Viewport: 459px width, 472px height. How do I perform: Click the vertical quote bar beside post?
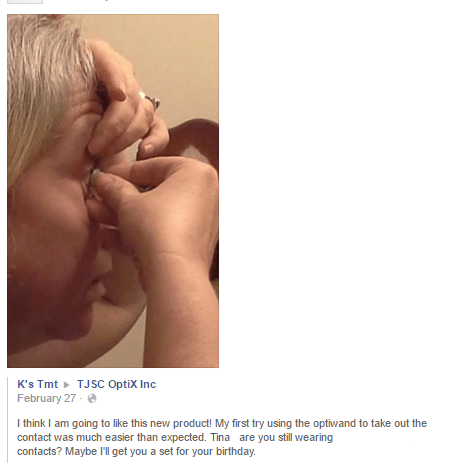point(7,420)
